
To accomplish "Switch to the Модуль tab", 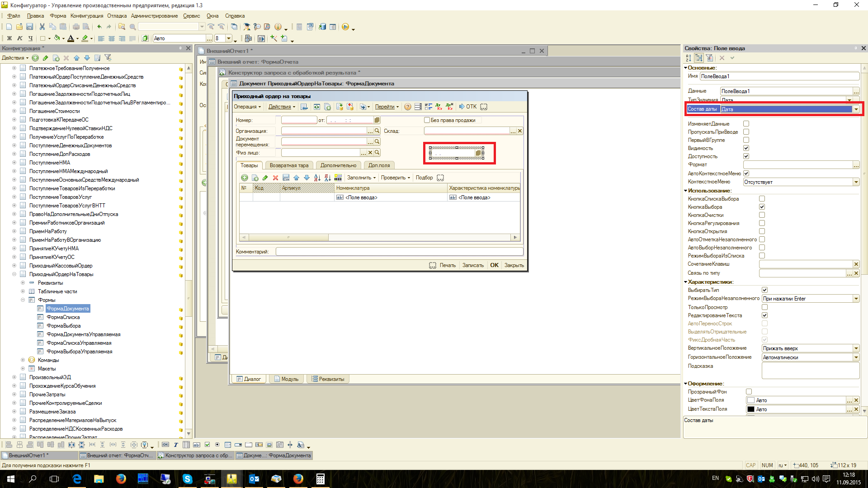I will click(x=286, y=379).
